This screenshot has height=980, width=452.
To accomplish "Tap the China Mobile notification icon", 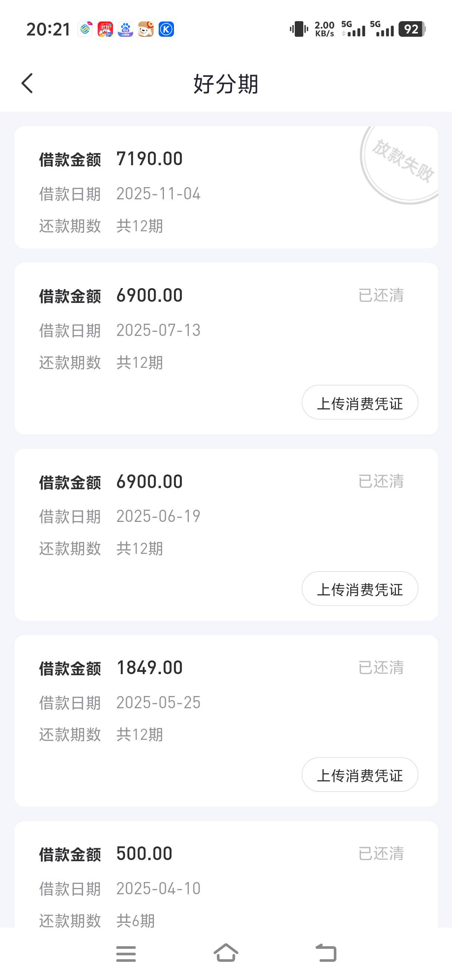I will click(x=85, y=29).
